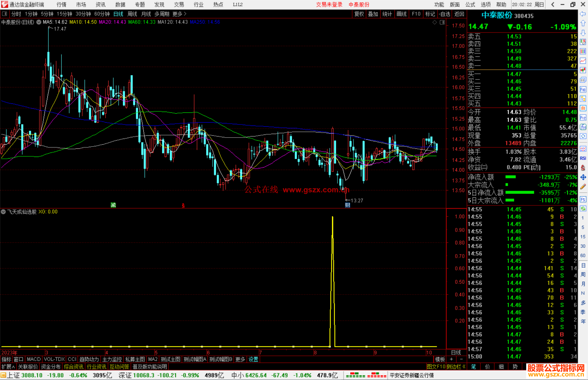Click the move crosshair arrows icon
The width and height of the screenshot is (588, 380).
pos(583,177)
